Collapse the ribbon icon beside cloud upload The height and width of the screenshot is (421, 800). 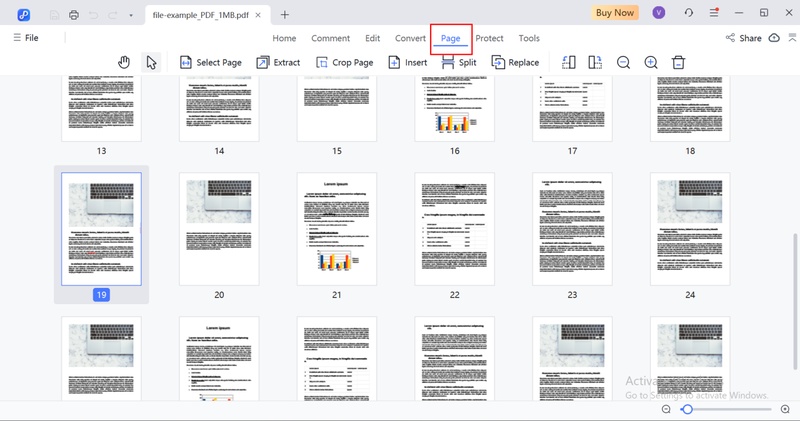792,38
